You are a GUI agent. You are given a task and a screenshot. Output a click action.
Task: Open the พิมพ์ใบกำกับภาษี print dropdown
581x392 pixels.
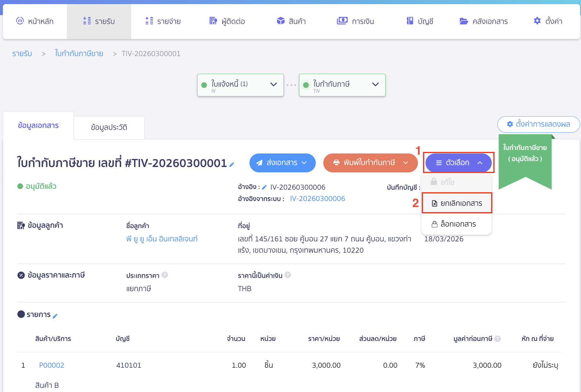coord(370,163)
